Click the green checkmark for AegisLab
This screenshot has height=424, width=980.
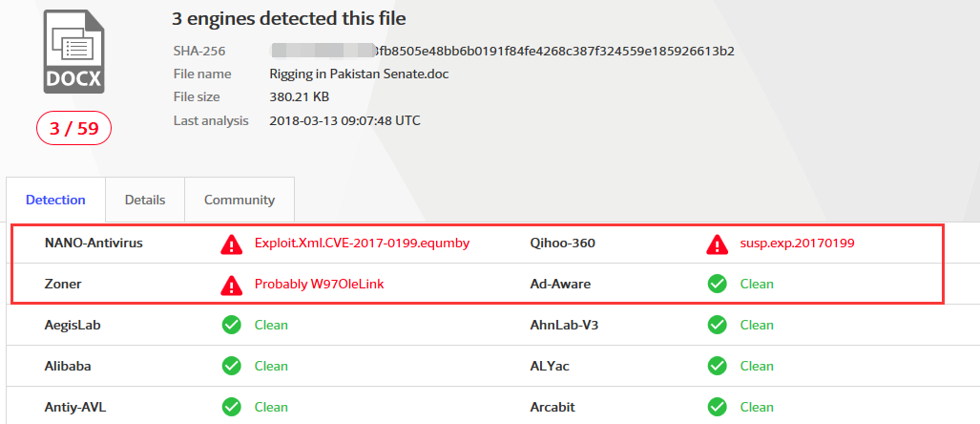(x=231, y=326)
